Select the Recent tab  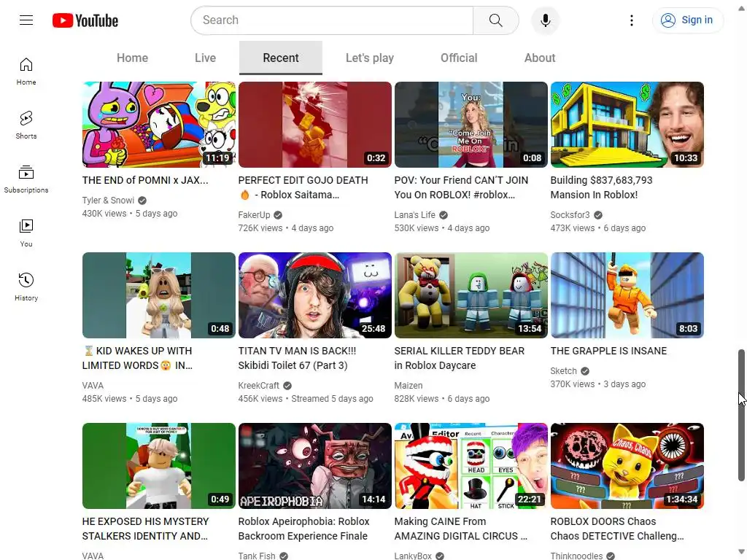coord(281,58)
